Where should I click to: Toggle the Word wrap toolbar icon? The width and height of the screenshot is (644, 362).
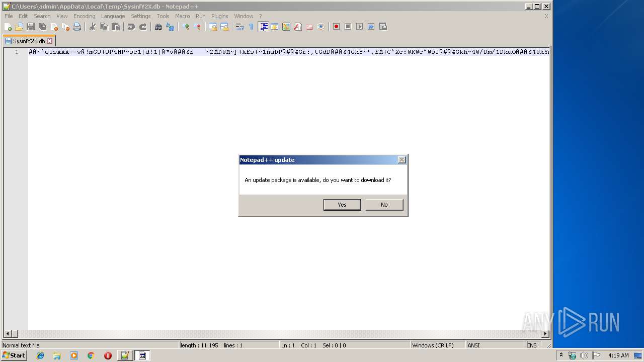pos(240,27)
